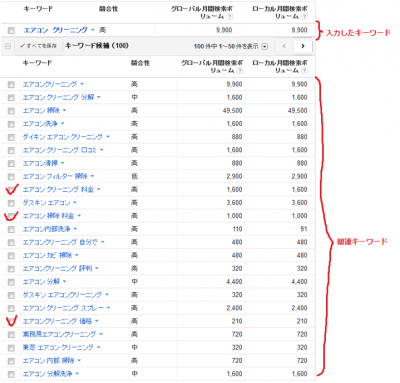Click competition value 低 for エアコン フィルター 掃除
This screenshot has width=400, height=383.
tap(134, 176)
